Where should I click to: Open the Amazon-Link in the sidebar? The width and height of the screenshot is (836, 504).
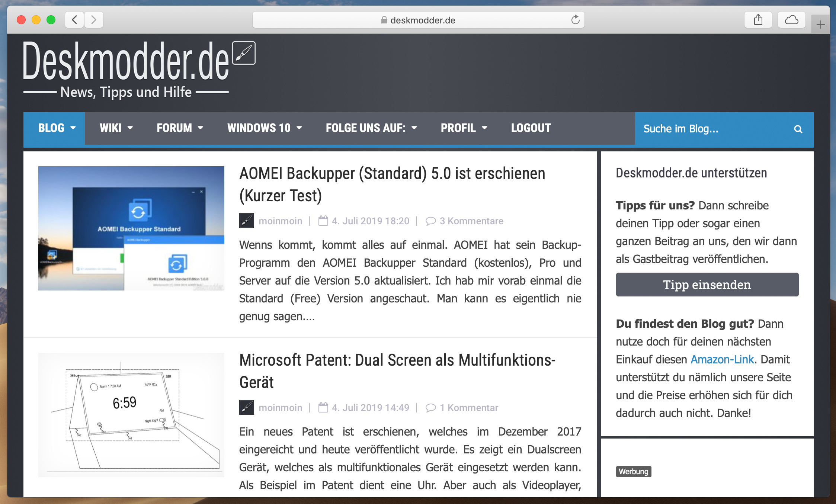(722, 359)
